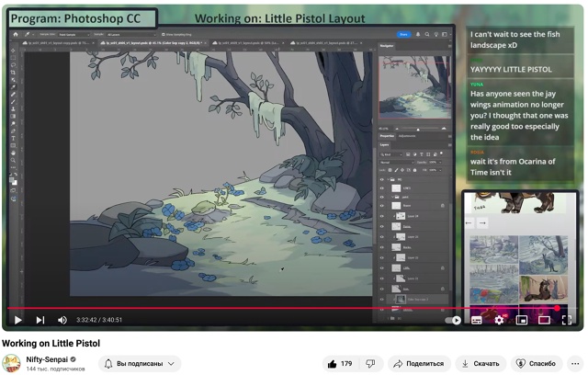Click the Navigator preview thumbnail
The height and width of the screenshot is (375, 588).
(x=414, y=87)
